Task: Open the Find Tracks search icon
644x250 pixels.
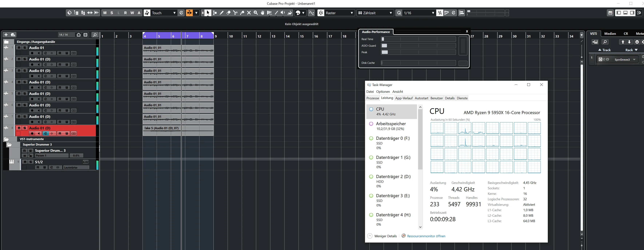Action: [95, 35]
